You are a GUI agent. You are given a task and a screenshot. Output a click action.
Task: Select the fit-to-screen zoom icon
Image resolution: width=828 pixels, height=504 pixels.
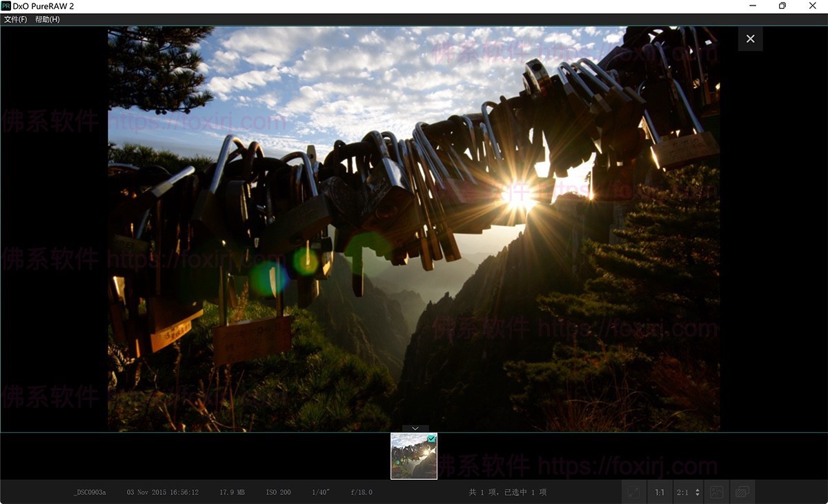click(x=633, y=492)
